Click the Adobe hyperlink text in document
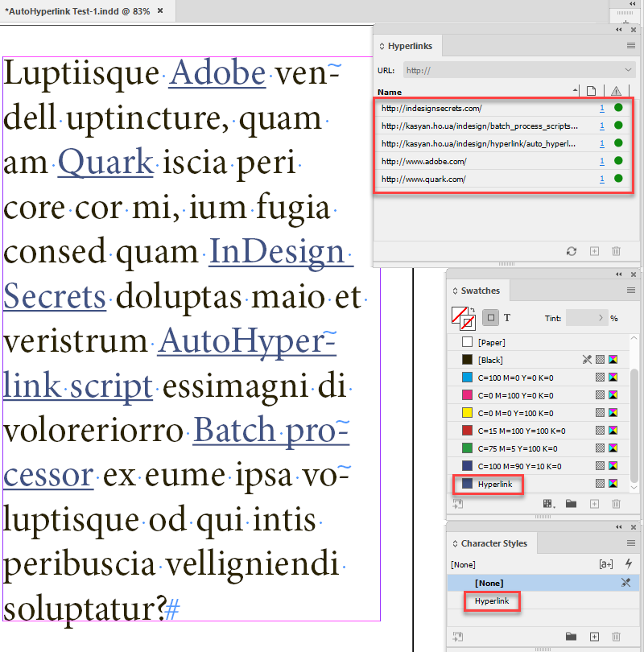This screenshot has height=652, width=644. [x=217, y=72]
